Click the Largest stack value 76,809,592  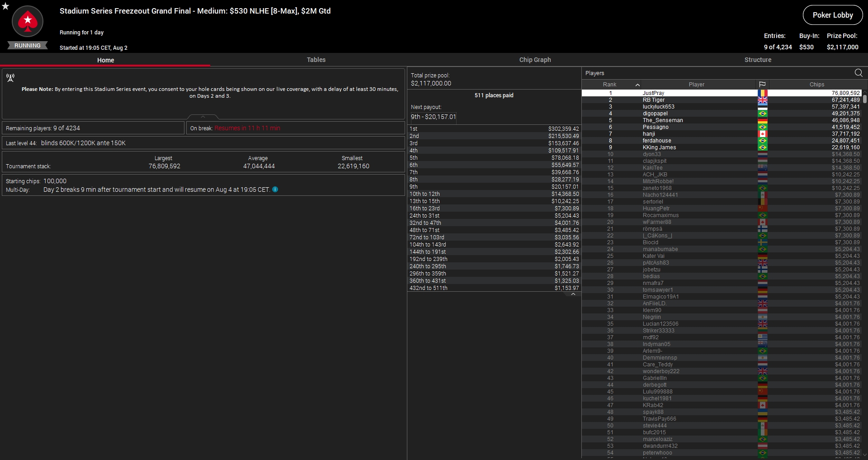click(164, 166)
